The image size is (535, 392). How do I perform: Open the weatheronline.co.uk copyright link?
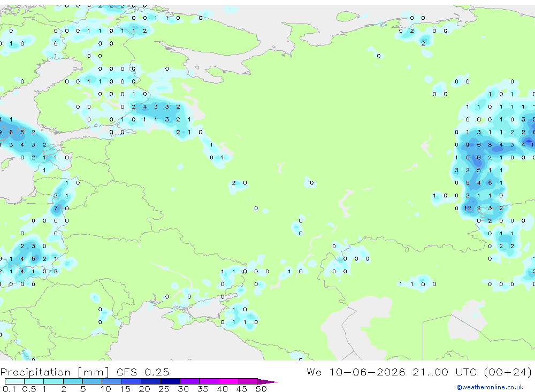490,387
